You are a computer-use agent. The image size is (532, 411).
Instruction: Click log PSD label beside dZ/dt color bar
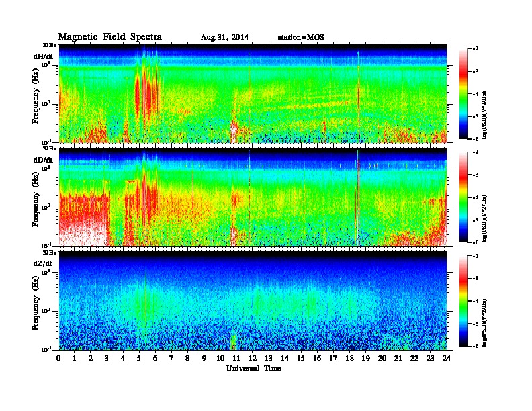point(484,322)
